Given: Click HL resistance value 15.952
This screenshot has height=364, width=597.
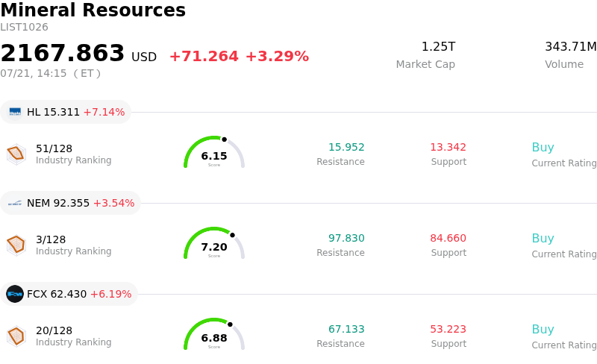Looking at the screenshot, I should (x=346, y=147).
